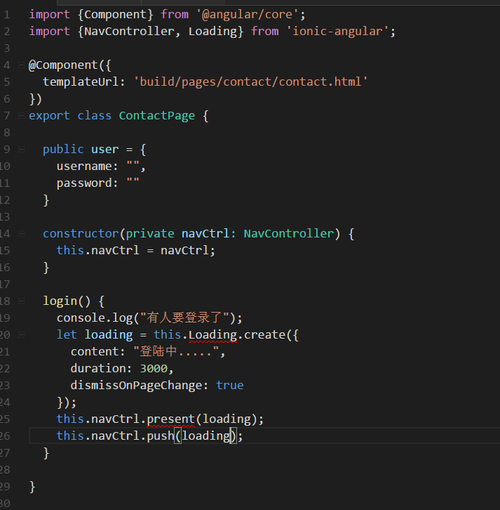Click the constructor keyword
Screen dimensions: 500x510
coord(81,234)
